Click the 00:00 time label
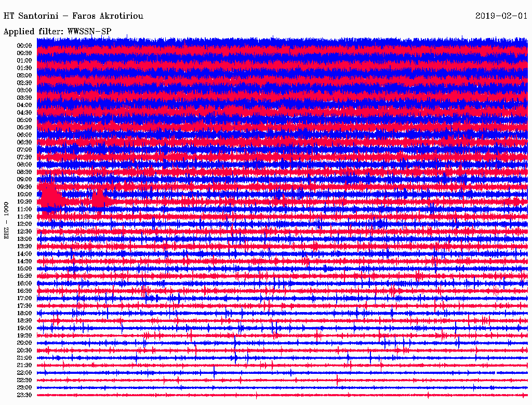Screen dimensions: 532x405 tap(24, 46)
